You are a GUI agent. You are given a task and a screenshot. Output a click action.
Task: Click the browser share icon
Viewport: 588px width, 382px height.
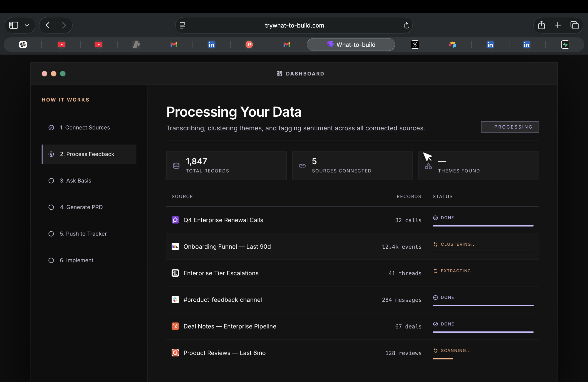click(541, 25)
